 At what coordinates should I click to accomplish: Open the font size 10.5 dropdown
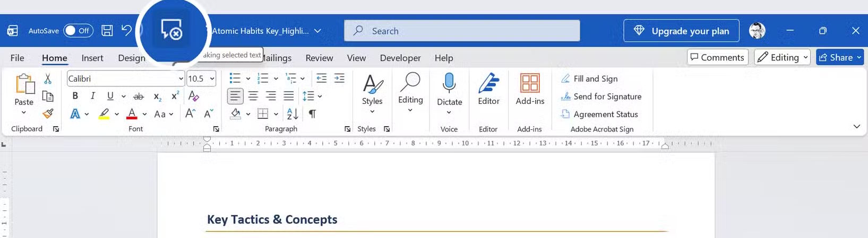pyautogui.click(x=212, y=78)
